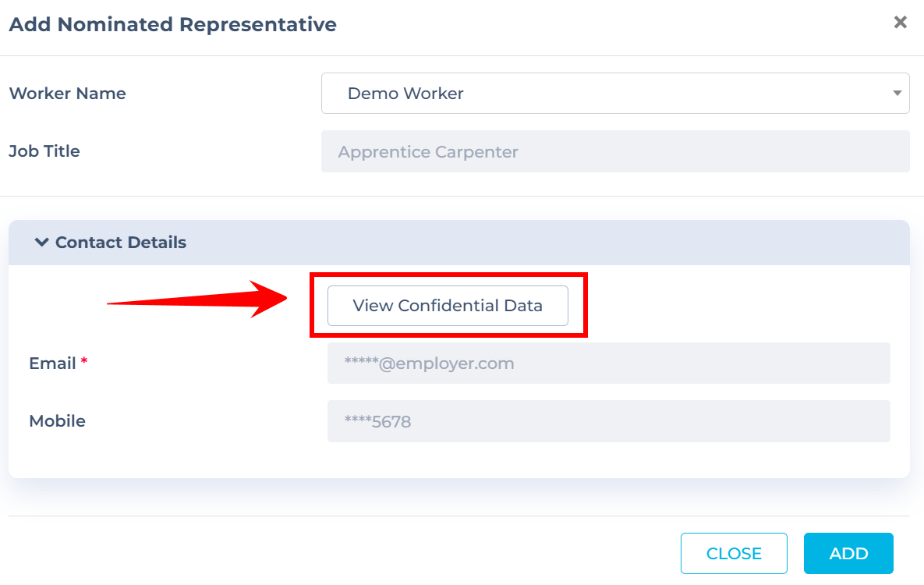Screen dimensions: 924x585
Task: Focus the masked Email input field
Action: pos(609,363)
